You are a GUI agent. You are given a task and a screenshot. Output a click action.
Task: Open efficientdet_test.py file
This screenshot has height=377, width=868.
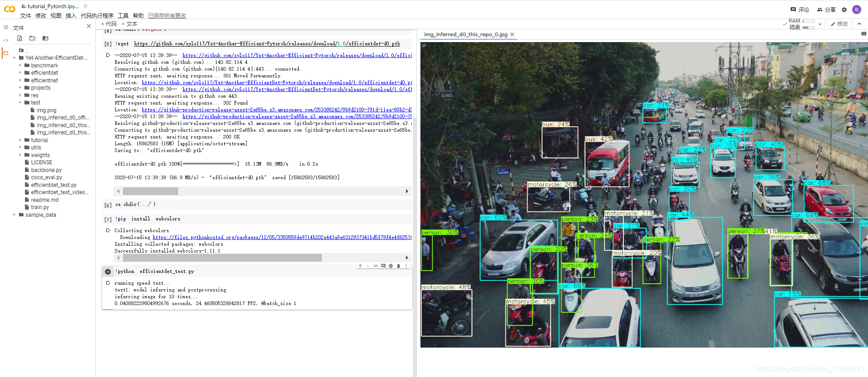click(x=54, y=185)
